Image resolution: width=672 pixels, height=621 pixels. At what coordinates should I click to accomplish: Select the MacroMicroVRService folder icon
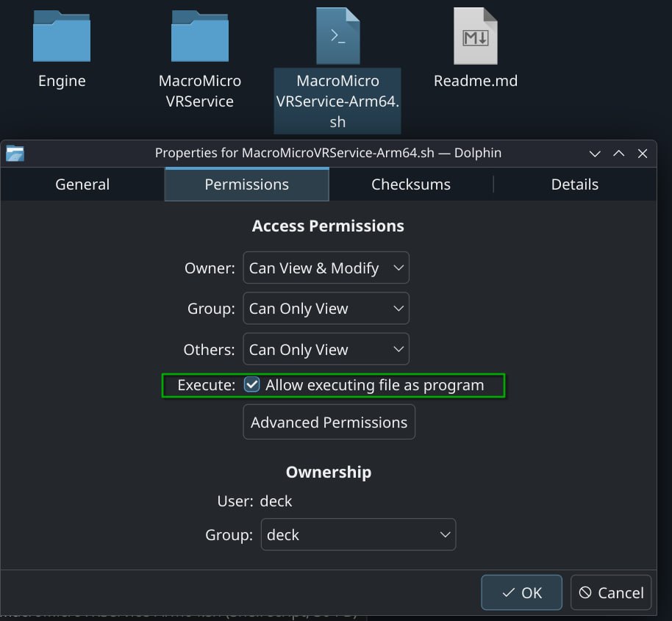tap(200, 36)
